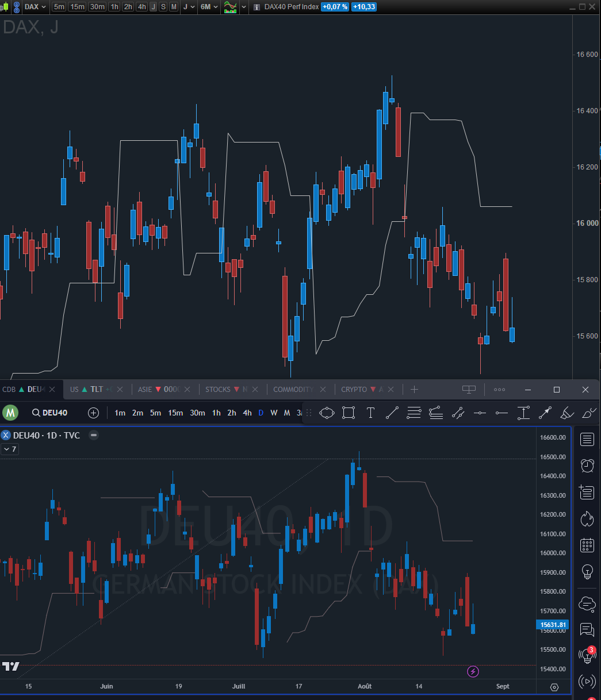The width and height of the screenshot is (601, 700).
Task: Collapse the DEU40 legend minus button
Action: coord(94,435)
